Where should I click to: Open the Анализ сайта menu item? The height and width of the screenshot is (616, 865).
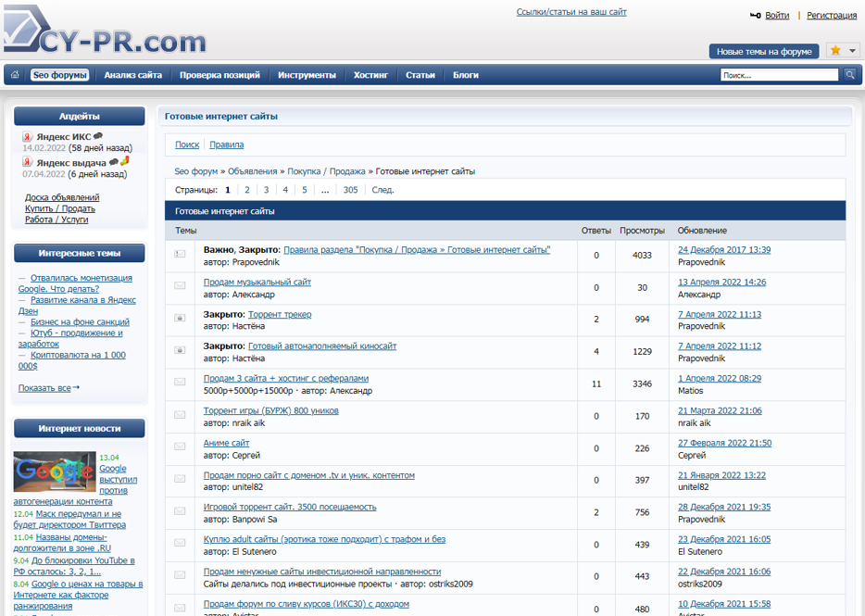pos(133,75)
